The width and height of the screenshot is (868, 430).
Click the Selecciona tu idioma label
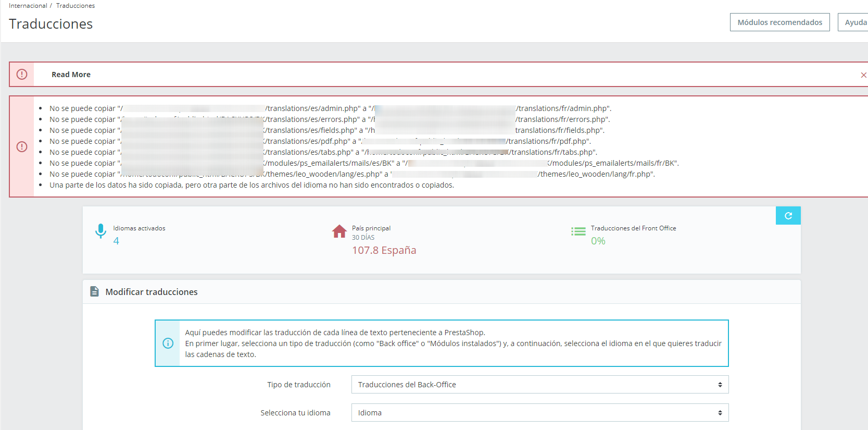pos(295,413)
